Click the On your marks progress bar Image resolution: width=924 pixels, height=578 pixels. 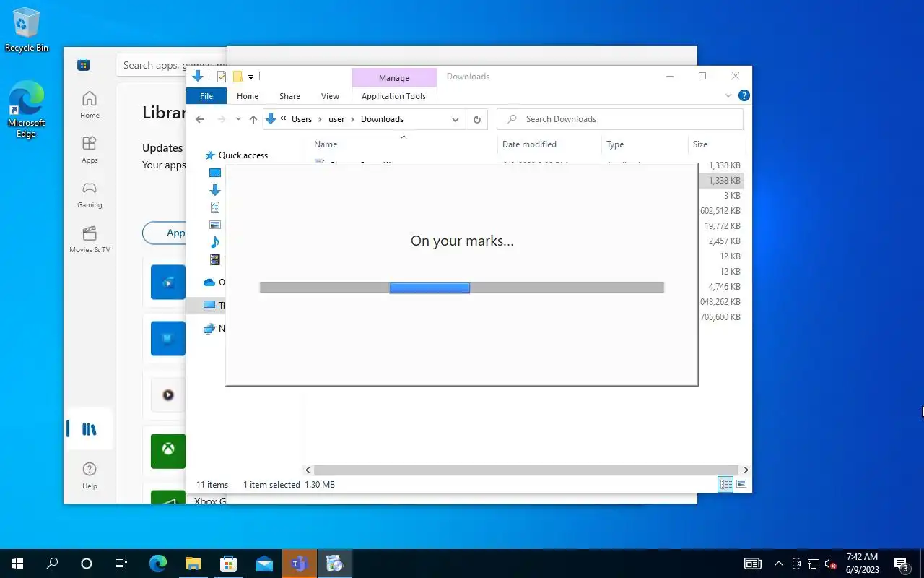tap(461, 288)
